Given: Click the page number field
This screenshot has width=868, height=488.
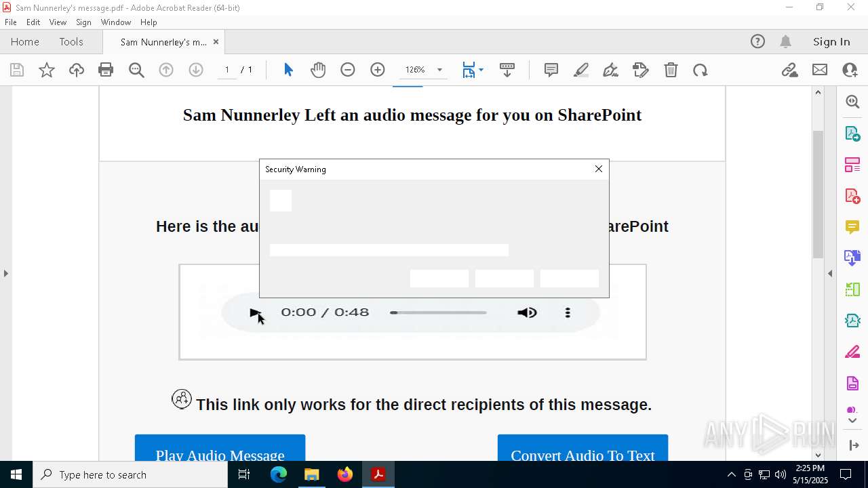Looking at the screenshot, I should 227,70.
